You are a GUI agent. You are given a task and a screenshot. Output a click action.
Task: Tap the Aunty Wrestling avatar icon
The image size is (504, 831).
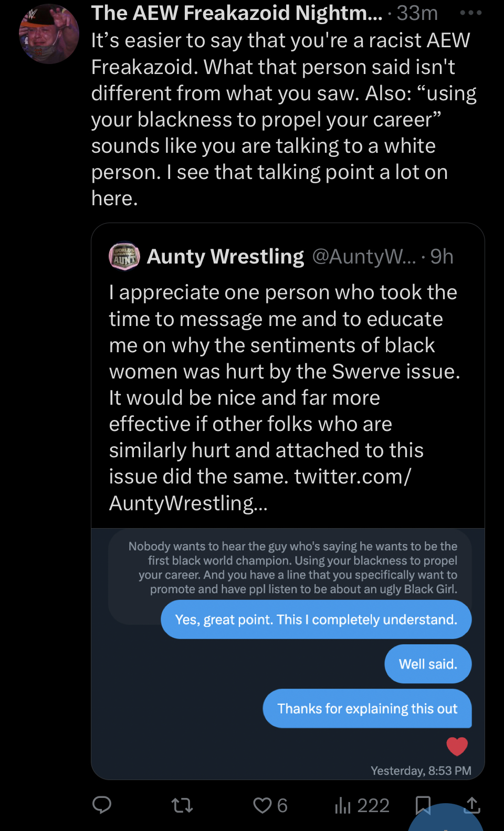[124, 257]
